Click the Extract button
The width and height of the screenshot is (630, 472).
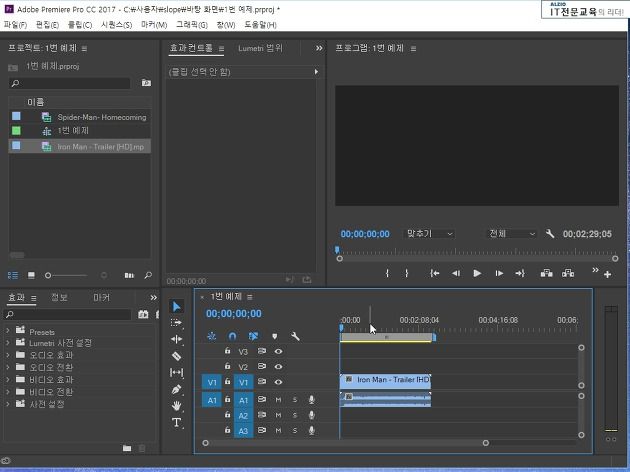coord(568,273)
